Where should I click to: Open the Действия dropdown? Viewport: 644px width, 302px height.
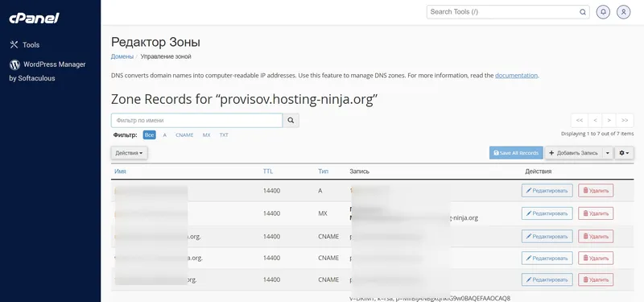click(129, 153)
